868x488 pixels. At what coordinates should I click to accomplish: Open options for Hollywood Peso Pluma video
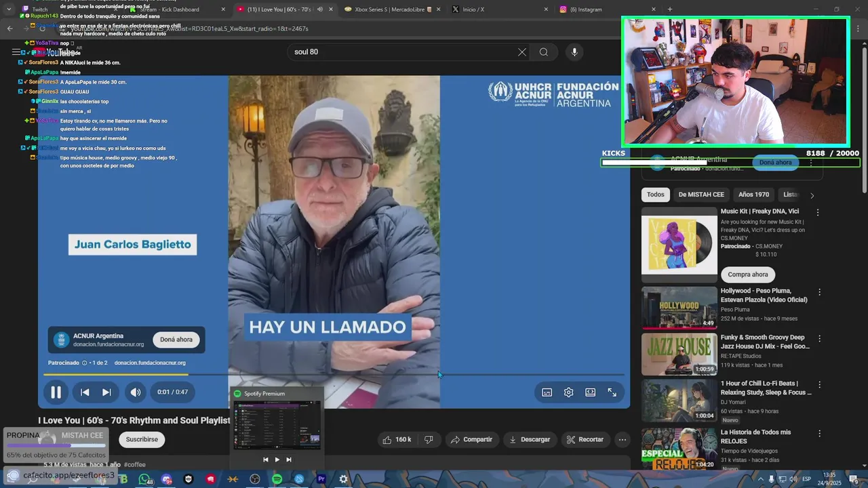[x=819, y=292]
